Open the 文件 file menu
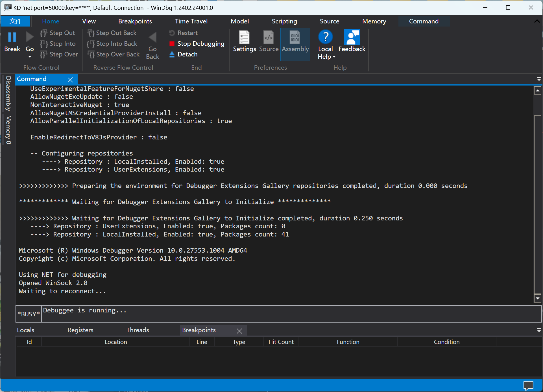 [x=16, y=21]
